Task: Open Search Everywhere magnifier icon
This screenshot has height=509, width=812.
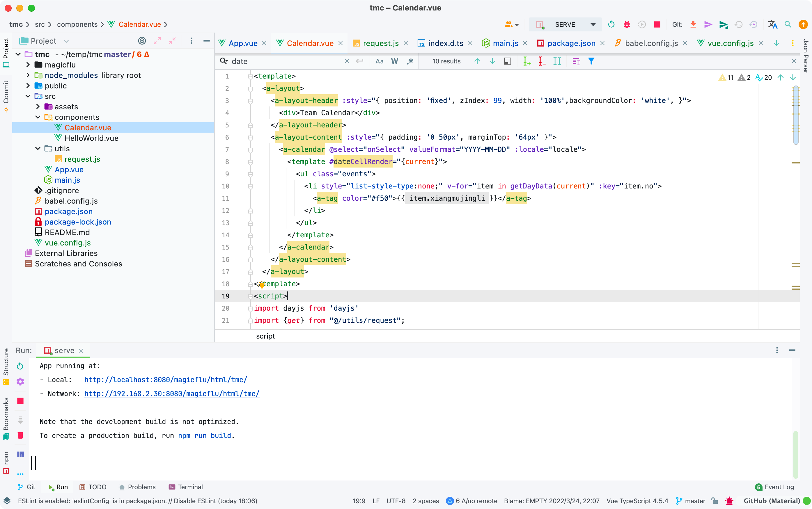Action: point(788,24)
